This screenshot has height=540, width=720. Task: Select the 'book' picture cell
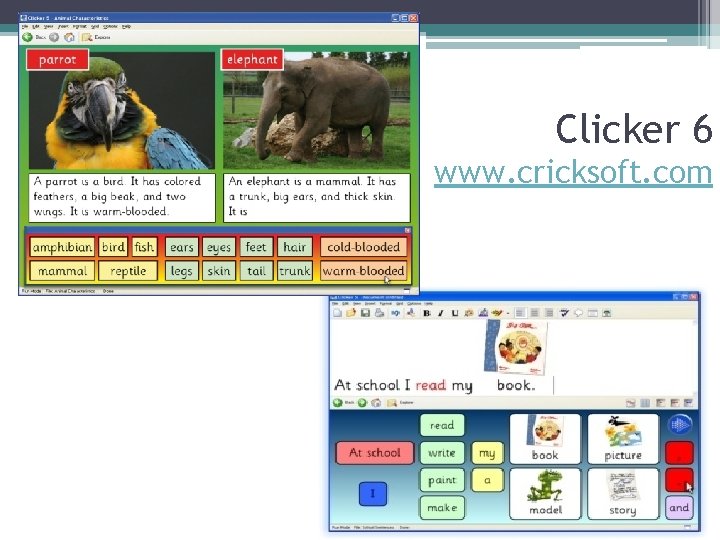pos(545,439)
